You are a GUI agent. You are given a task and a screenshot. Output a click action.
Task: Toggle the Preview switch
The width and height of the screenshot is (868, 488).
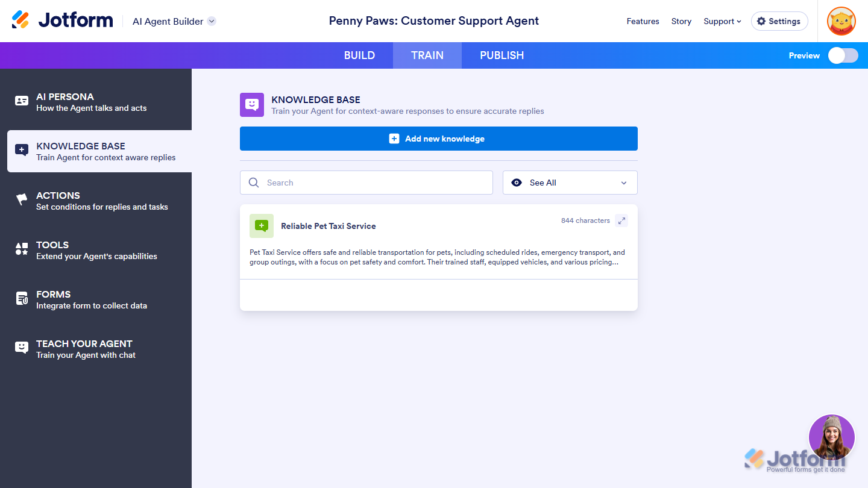point(843,55)
